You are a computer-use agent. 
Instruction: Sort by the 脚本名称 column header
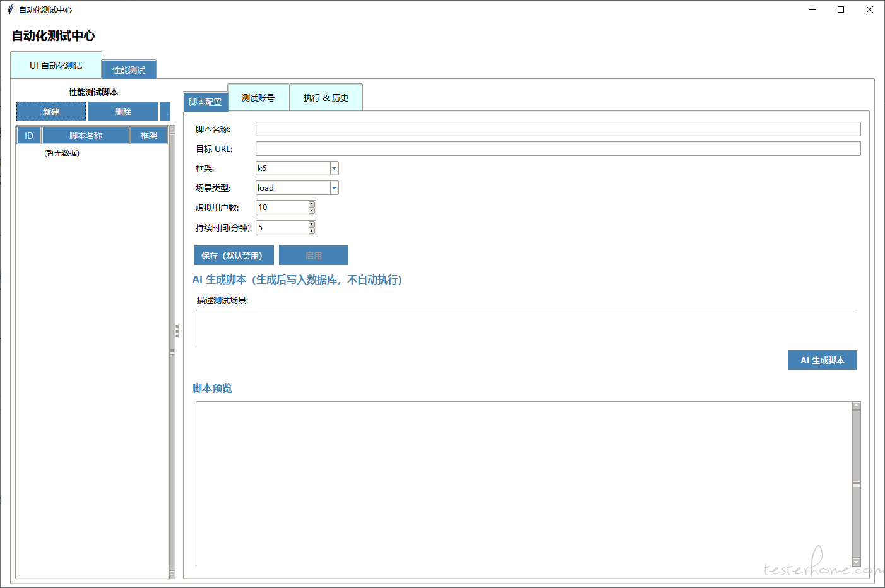[86, 136]
